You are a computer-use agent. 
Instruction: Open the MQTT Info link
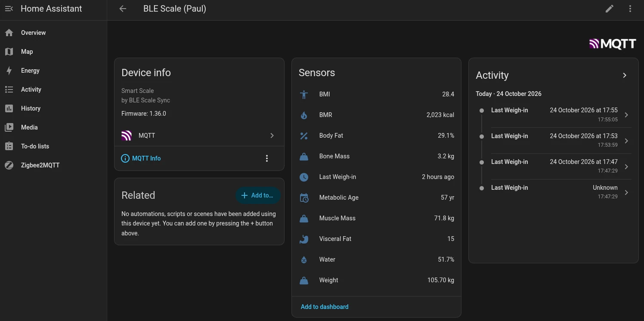pos(141,158)
